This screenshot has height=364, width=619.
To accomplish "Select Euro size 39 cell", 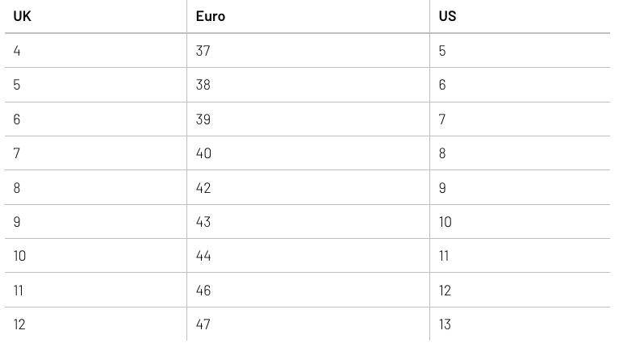I will pyautogui.click(x=203, y=119).
